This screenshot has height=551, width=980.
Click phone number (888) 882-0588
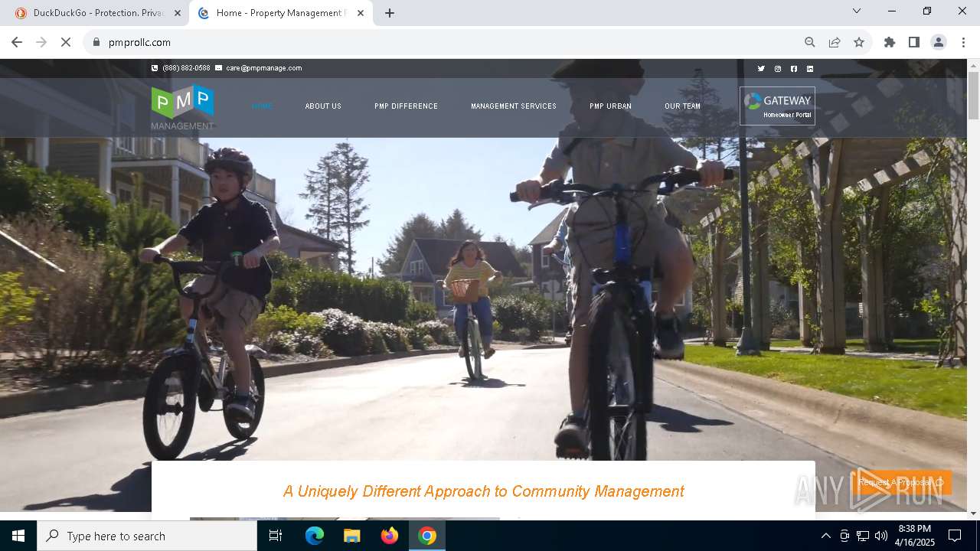tap(186, 68)
